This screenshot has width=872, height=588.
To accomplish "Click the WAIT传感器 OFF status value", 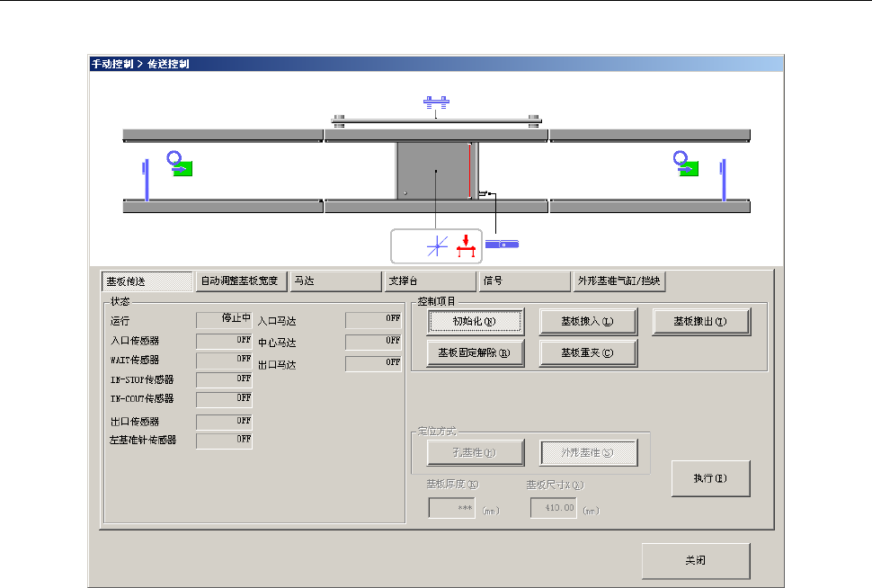I will click(224, 361).
